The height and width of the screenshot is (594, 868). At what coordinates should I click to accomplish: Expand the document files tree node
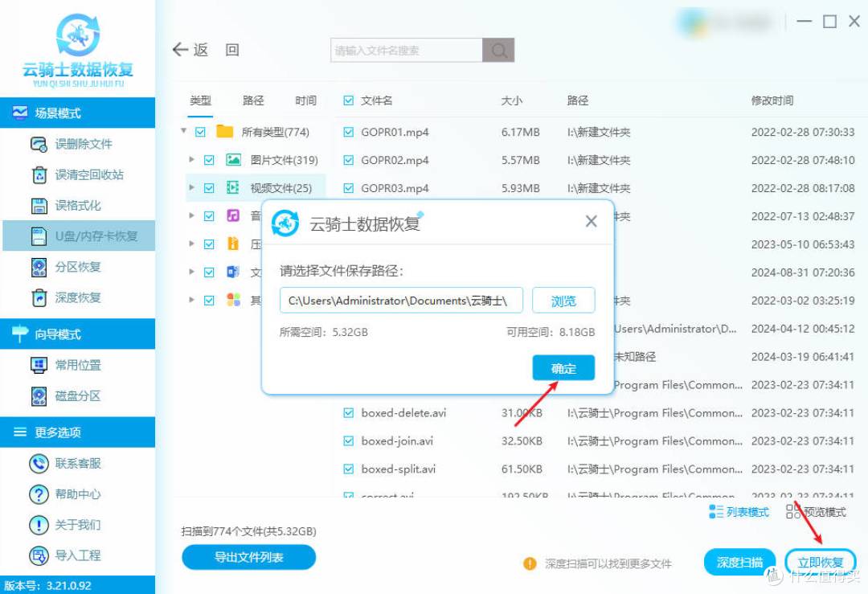191,272
